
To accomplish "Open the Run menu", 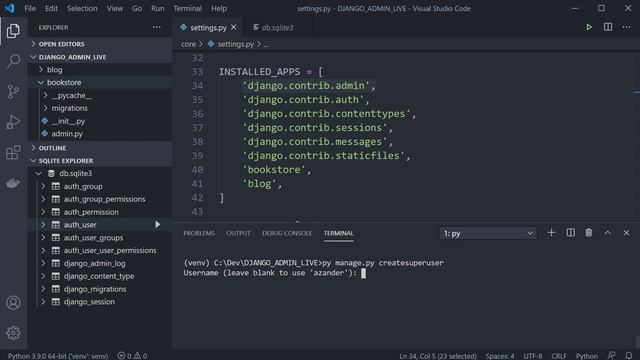I will [x=158, y=8].
